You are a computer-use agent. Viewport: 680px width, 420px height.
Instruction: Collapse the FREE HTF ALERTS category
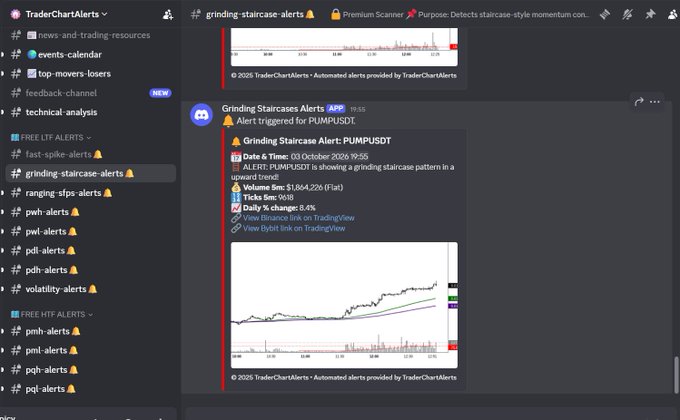(x=52, y=314)
